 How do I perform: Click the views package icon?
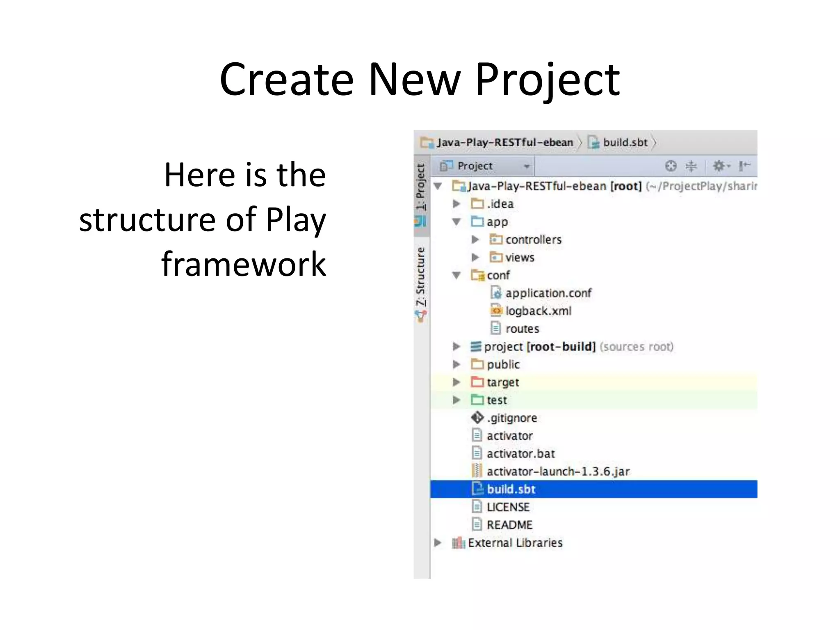coord(496,257)
